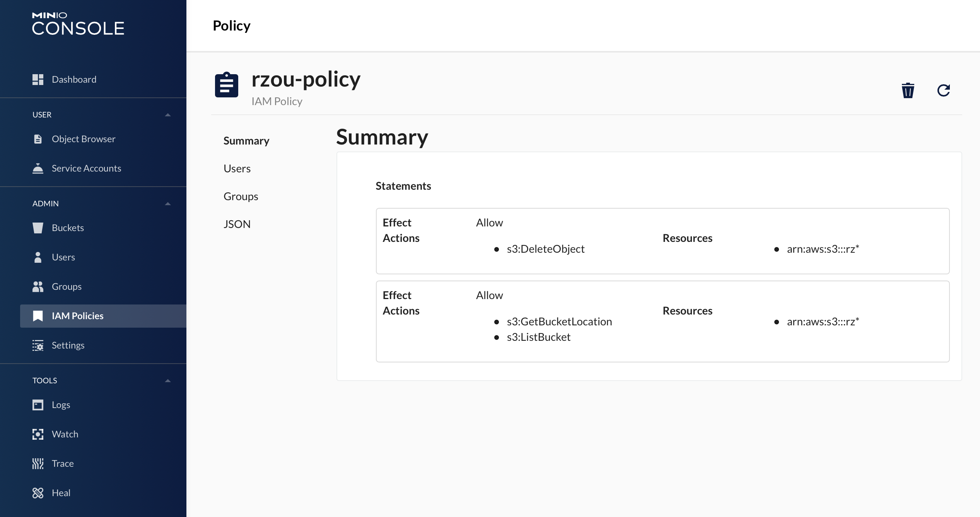Screen dimensions: 980x517
Task: Switch to the JSON tab
Action: [x=237, y=224]
